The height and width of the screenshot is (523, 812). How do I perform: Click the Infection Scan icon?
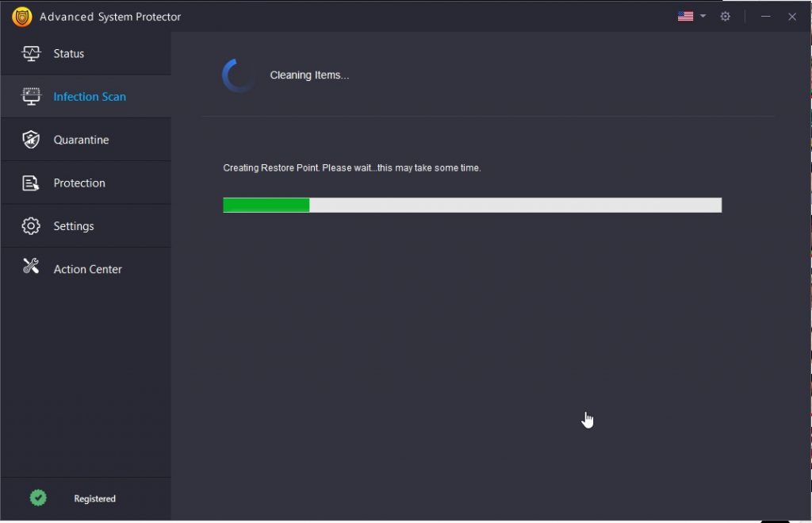(30, 96)
